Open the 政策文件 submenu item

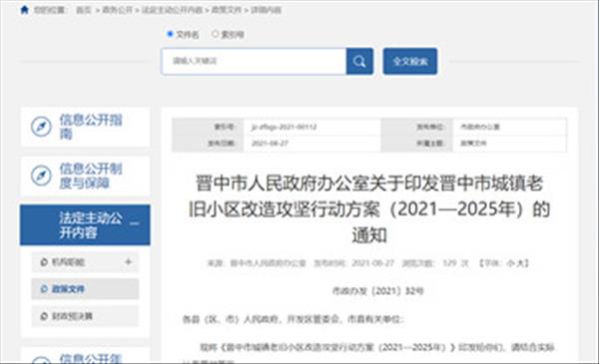pyautogui.click(x=85, y=289)
